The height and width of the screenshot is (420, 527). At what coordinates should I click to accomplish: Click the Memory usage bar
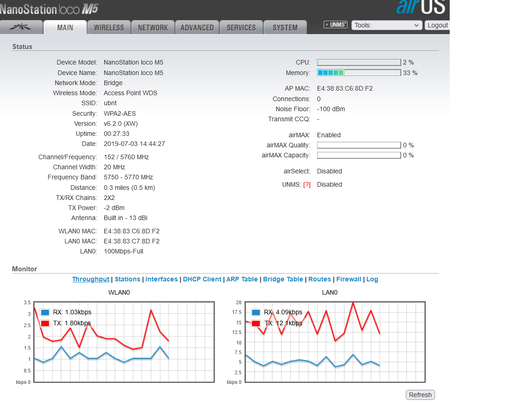359,73
